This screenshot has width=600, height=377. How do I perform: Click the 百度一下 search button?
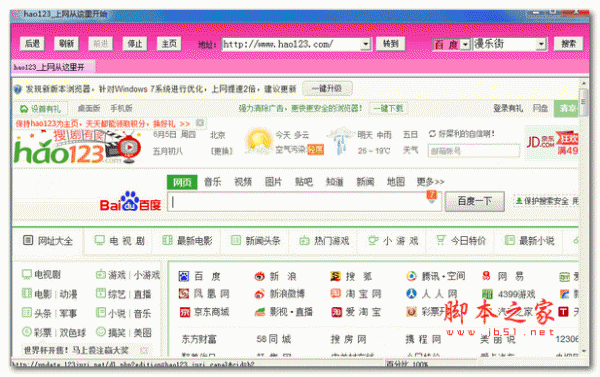point(474,201)
